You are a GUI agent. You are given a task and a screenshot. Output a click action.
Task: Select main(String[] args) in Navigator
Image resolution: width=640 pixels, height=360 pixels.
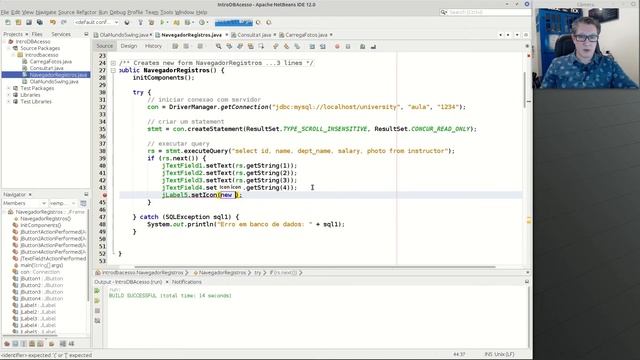coord(42,265)
